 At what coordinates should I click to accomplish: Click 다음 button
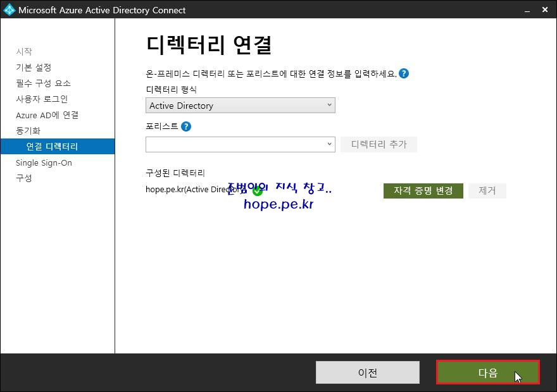488,372
